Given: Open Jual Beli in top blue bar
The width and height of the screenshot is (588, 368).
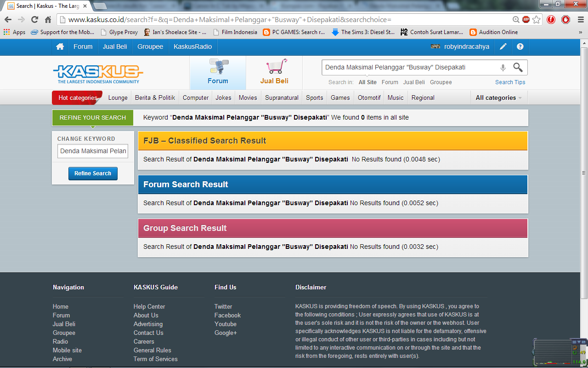Looking at the screenshot, I should (115, 47).
